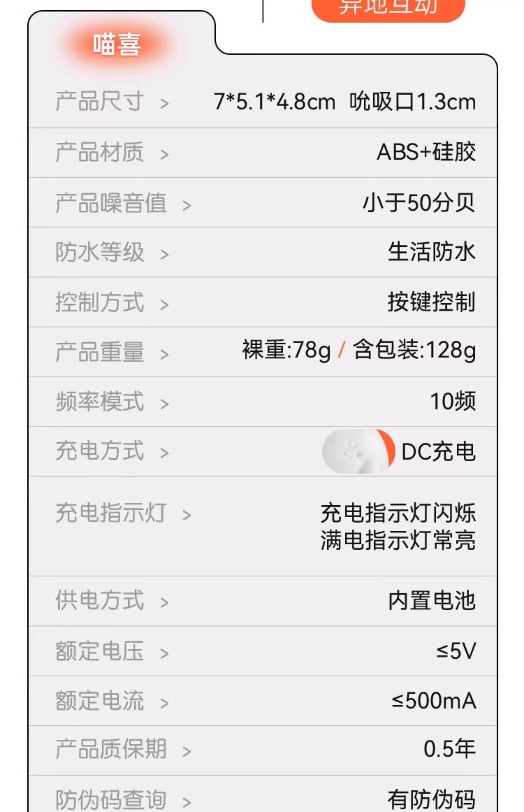Click the 产品重量 arrow icon

164,355
